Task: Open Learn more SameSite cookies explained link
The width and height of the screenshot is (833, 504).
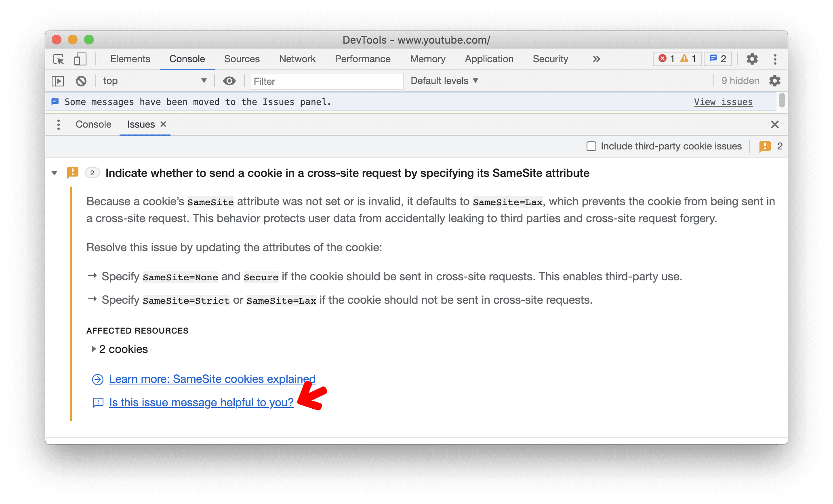Action: point(210,378)
